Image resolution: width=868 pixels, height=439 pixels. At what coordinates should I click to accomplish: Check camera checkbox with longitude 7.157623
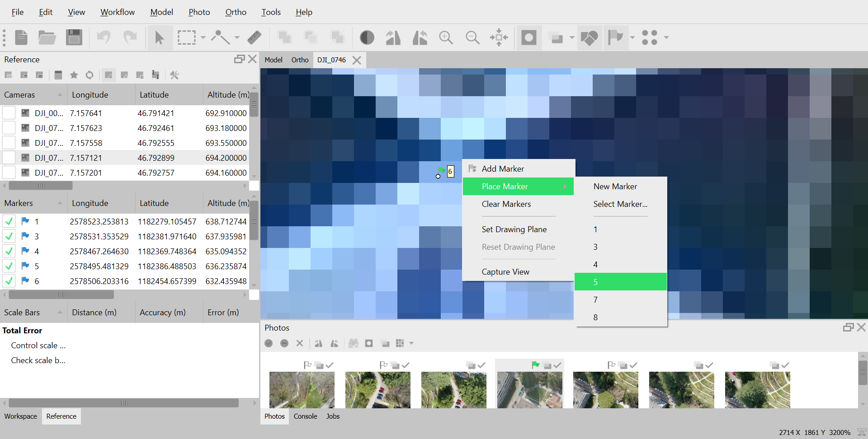point(9,128)
